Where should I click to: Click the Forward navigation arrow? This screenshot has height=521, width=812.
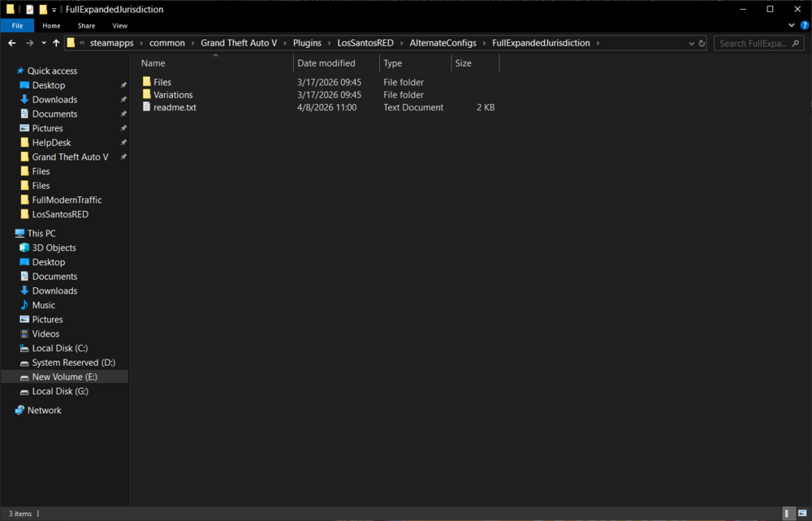click(29, 43)
